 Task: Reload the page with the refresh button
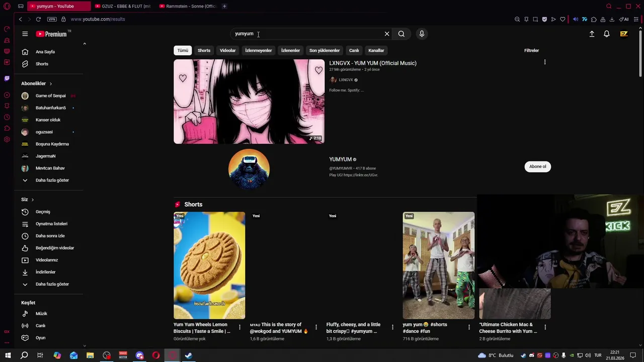pyautogui.click(x=38, y=19)
